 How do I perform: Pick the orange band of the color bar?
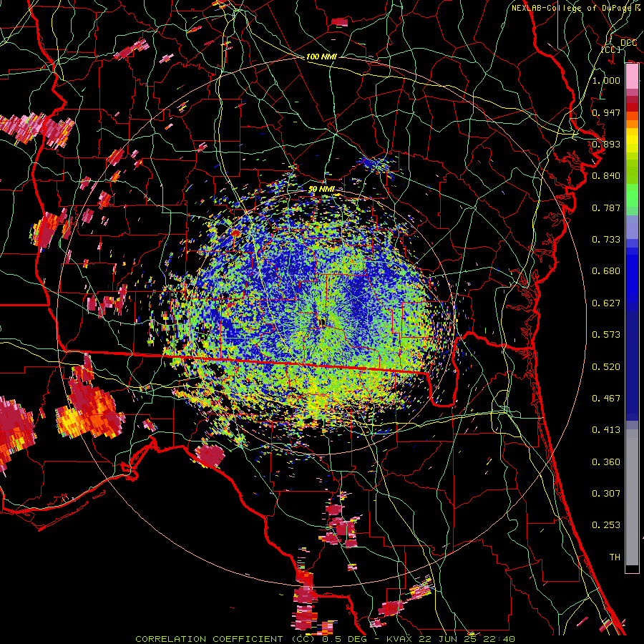tap(632, 119)
